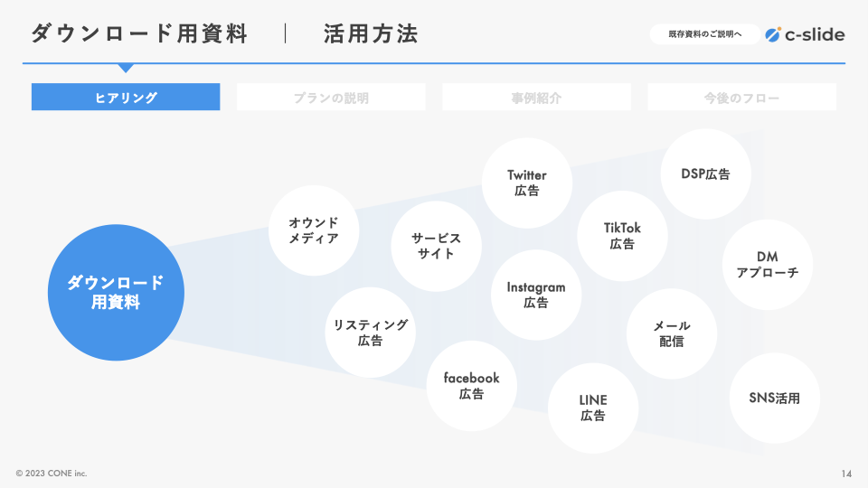This screenshot has height=488, width=868.
Task: Click the サービスサイト bubble
Action: click(436, 246)
